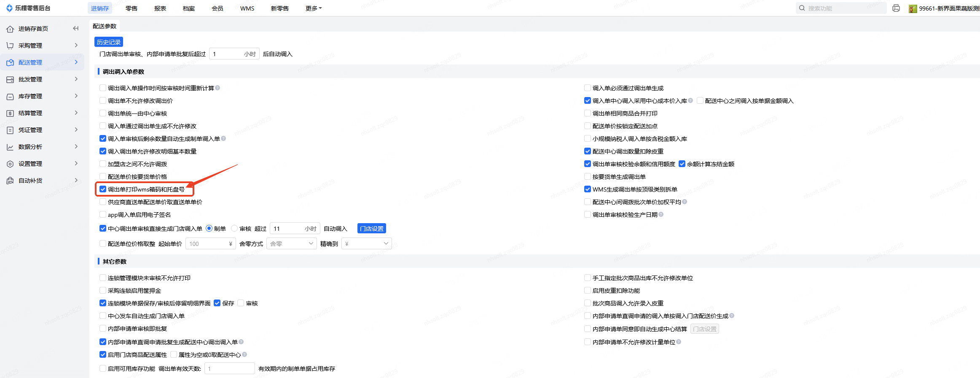The width and height of the screenshot is (980, 378).
Task: Click the 自动补货 icon in sidebar
Action: coord(10,181)
